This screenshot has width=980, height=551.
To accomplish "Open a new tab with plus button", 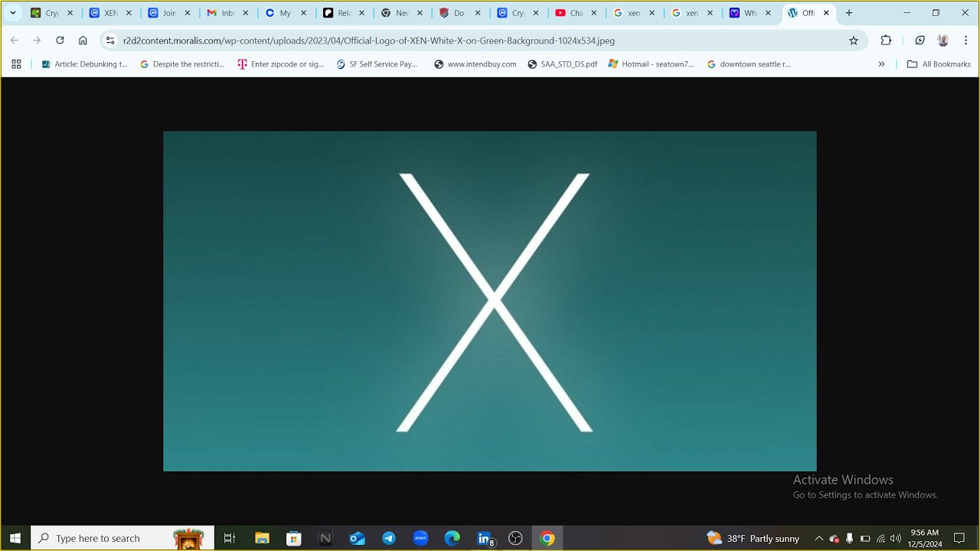I will tap(848, 13).
